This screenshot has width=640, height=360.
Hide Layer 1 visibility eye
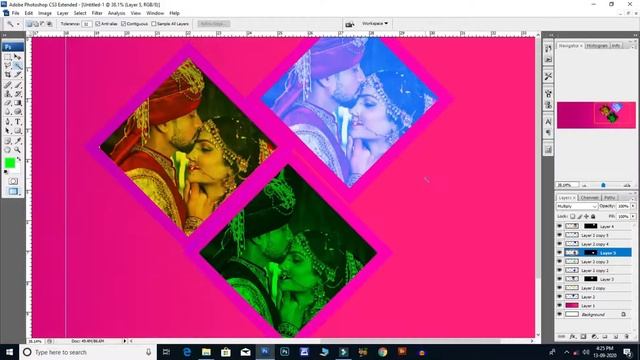tap(560, 306)
